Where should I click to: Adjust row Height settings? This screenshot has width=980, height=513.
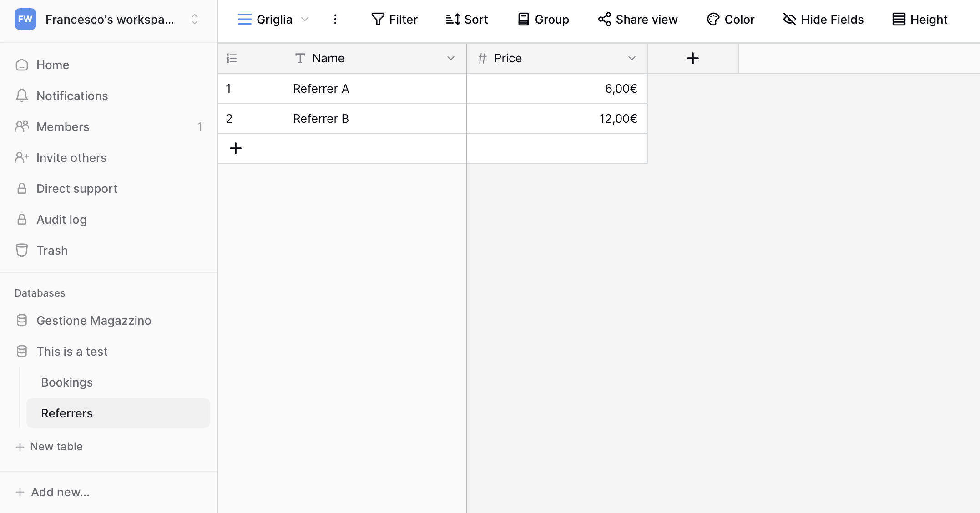[918, 19]
